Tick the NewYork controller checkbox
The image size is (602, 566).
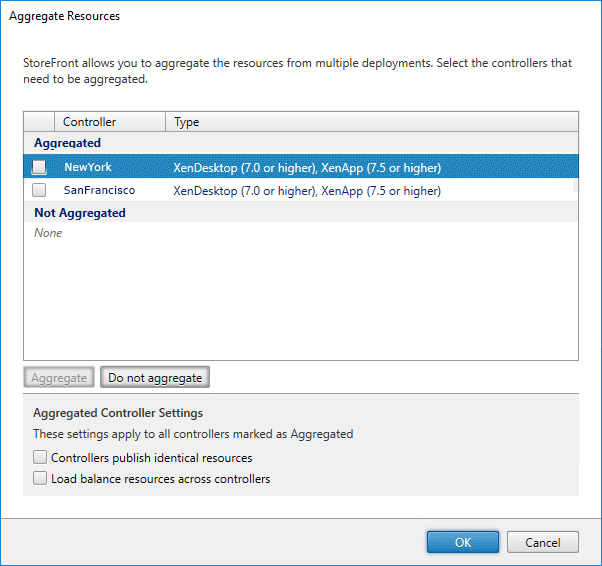(x=39, y=167)
